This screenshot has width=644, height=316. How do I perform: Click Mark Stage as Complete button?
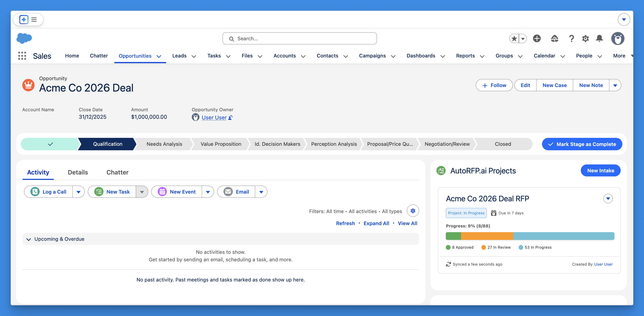coord(582,144)
